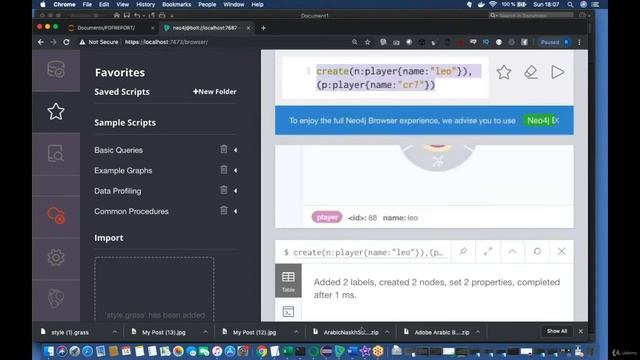
Task: Open a new Chrome tab
Action: 263,28
